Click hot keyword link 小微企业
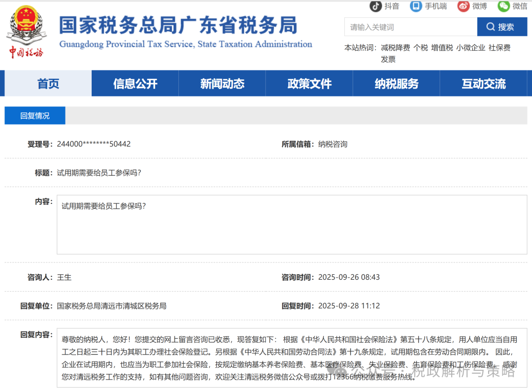Image resolution: width=532 pixels, height=392 pixels. coord(470,48)
